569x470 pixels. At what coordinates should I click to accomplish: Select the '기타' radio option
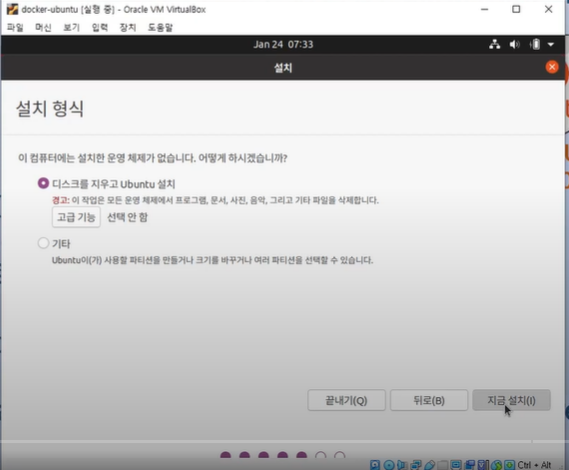43,243
